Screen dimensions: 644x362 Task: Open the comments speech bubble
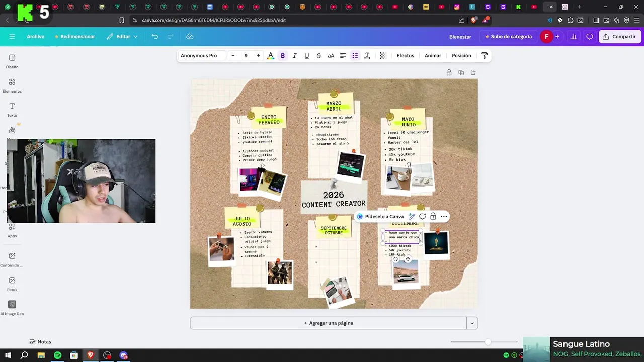pos(590,37)
